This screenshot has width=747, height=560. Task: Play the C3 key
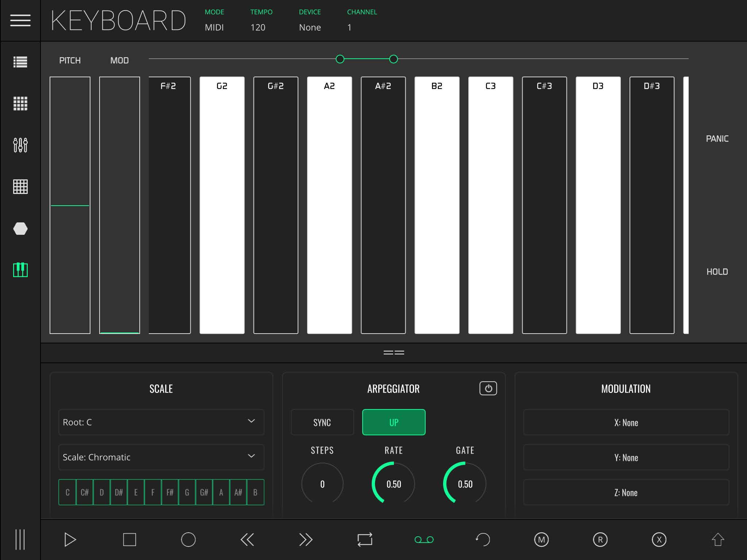pyautogui.click(x=491, y=205)
